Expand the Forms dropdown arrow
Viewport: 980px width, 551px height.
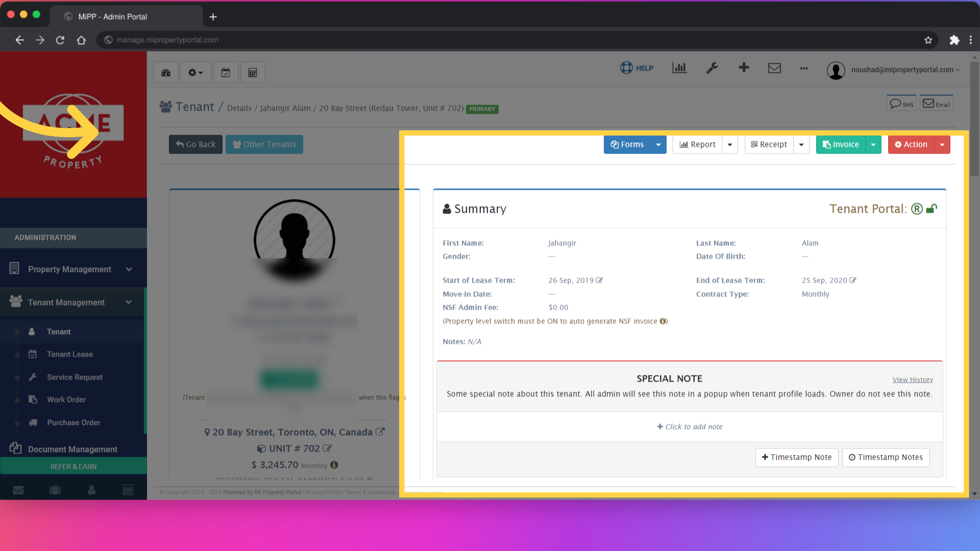click(658, 145)
